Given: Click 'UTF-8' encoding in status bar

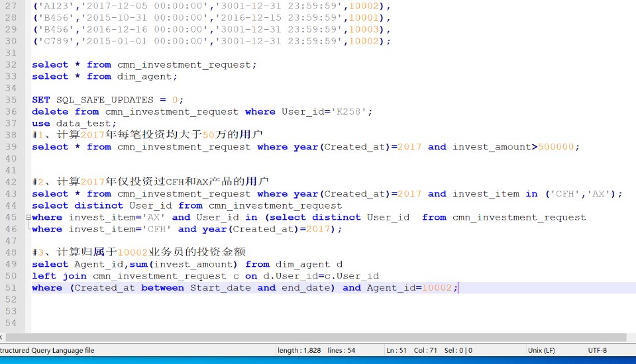Looking at the screenshot, I should click(x=597, y=350).
